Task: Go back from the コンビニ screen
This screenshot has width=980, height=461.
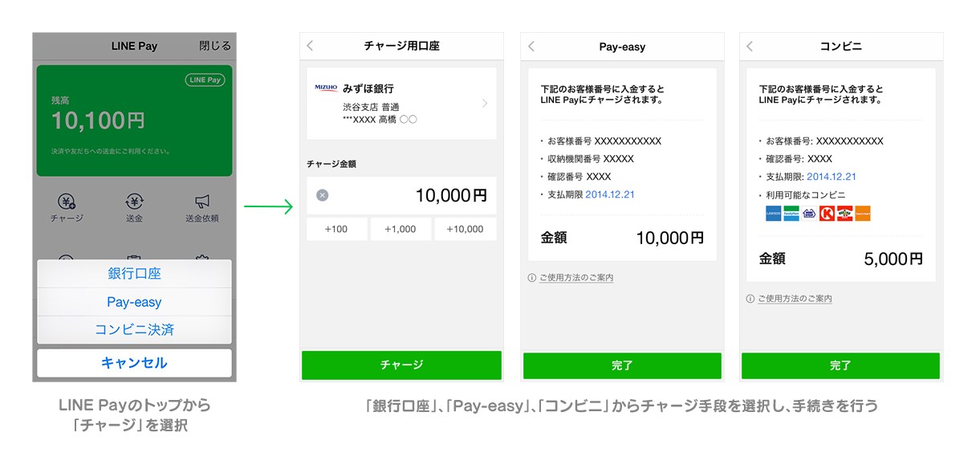Action: [750, 47]
